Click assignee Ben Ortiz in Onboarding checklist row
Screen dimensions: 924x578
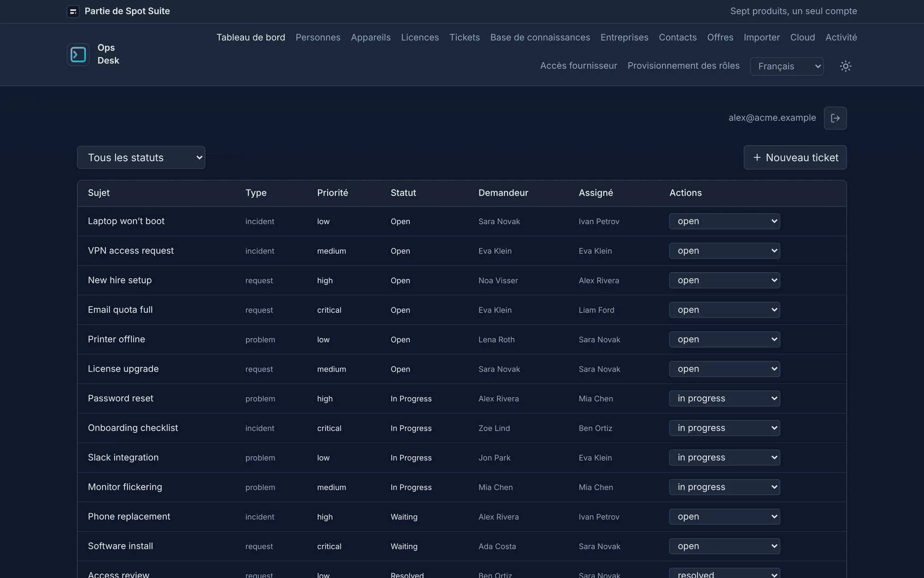pos(595,429)
